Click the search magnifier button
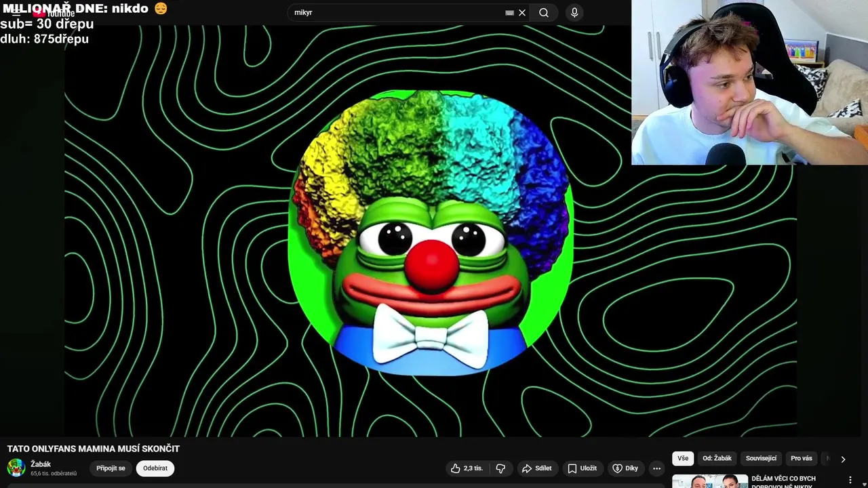The image size is (868, 488). tap(544, 12)
